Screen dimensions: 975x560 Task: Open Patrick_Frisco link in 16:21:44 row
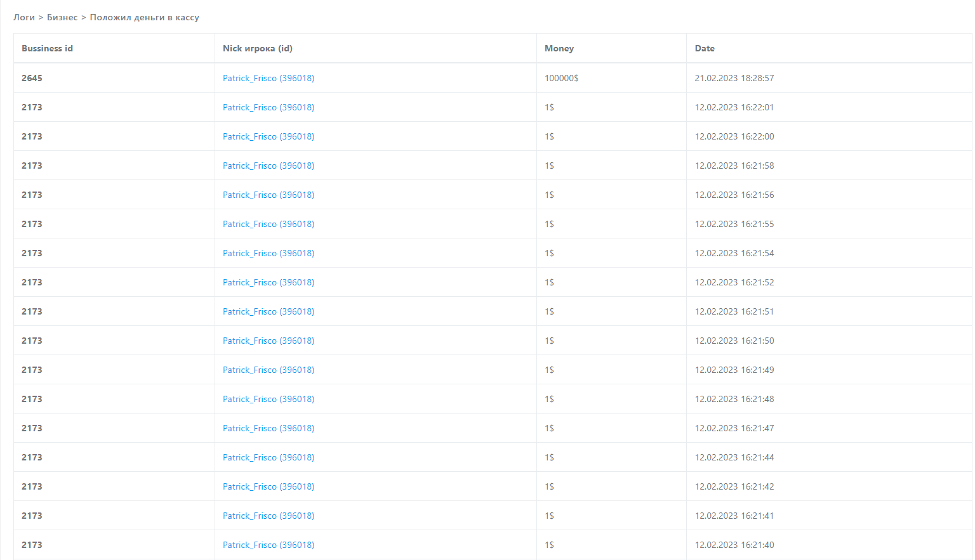pyautogui.click(x=268, y=457)
